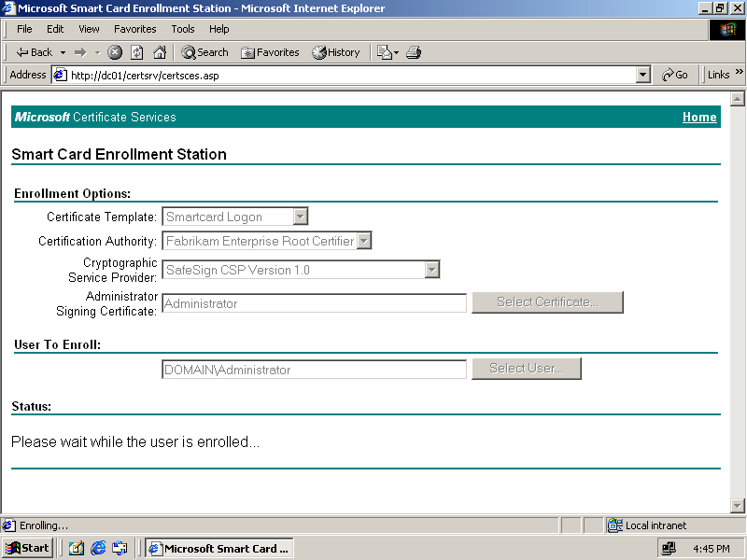
Task: Open the Search pane from toolbar
Action: 204,52
